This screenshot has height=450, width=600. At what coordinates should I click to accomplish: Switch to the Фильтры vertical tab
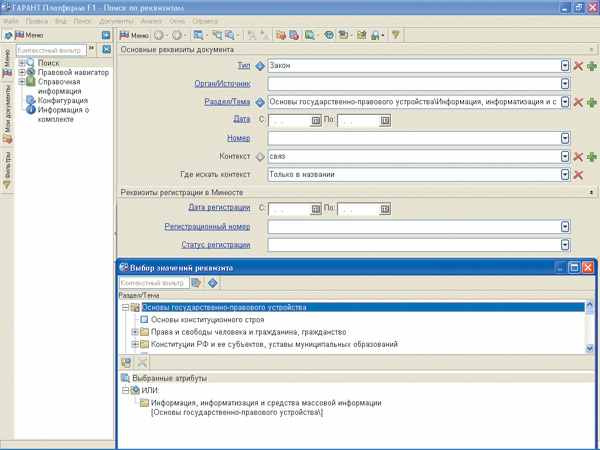click(7, 170)
